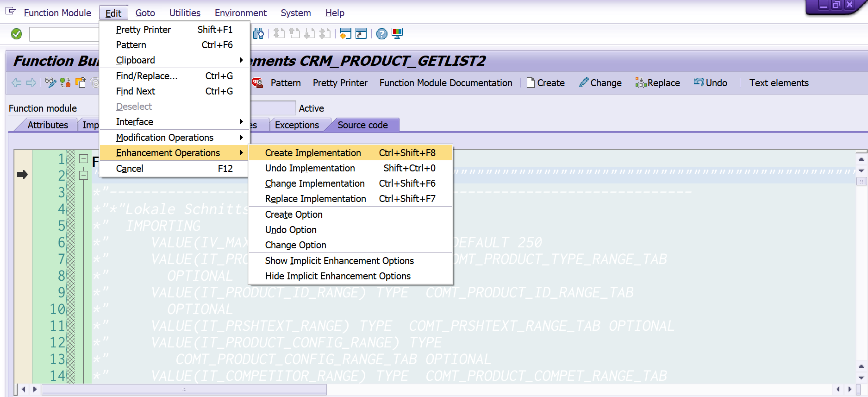Select Change Option menu entry
Viewport: 868px width, 397px height.
[x=350, y=245]
